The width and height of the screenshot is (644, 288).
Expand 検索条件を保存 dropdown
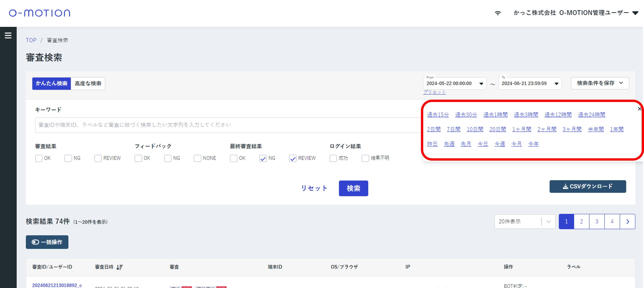600,83
